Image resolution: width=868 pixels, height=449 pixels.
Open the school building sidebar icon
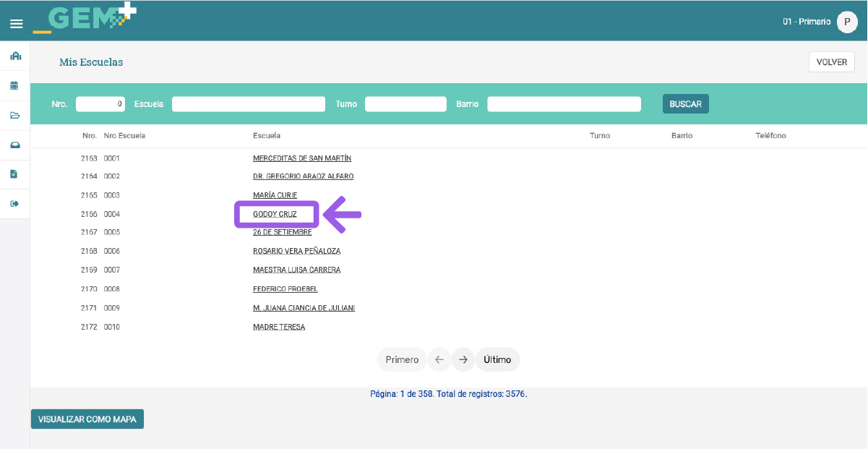tap(15, 56)
